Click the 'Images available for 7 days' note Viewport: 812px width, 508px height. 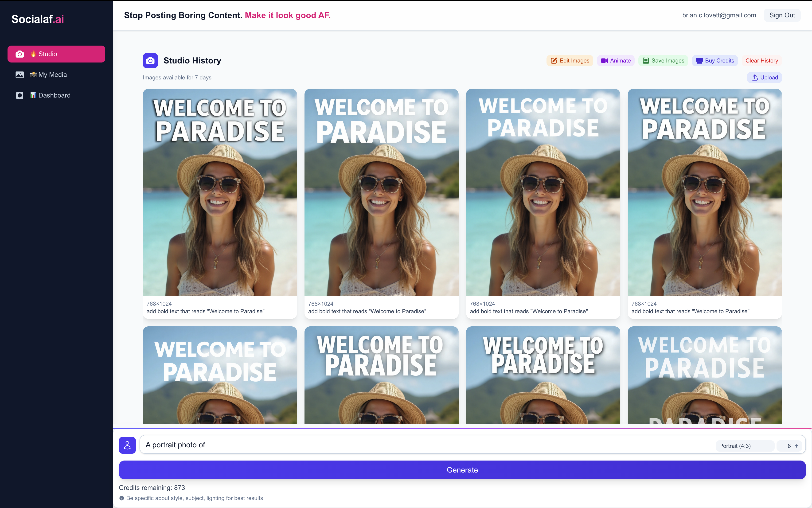pos(177,78)
